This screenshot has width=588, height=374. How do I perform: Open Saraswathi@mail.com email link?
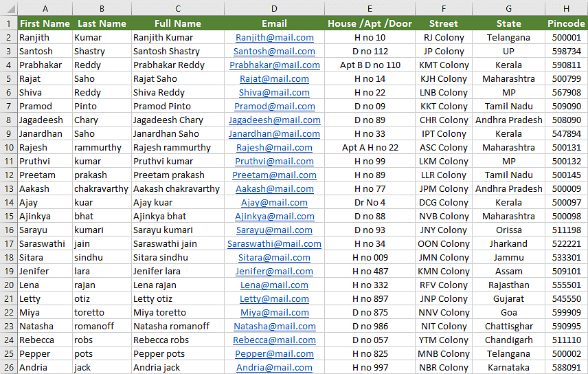click(275, 243)
